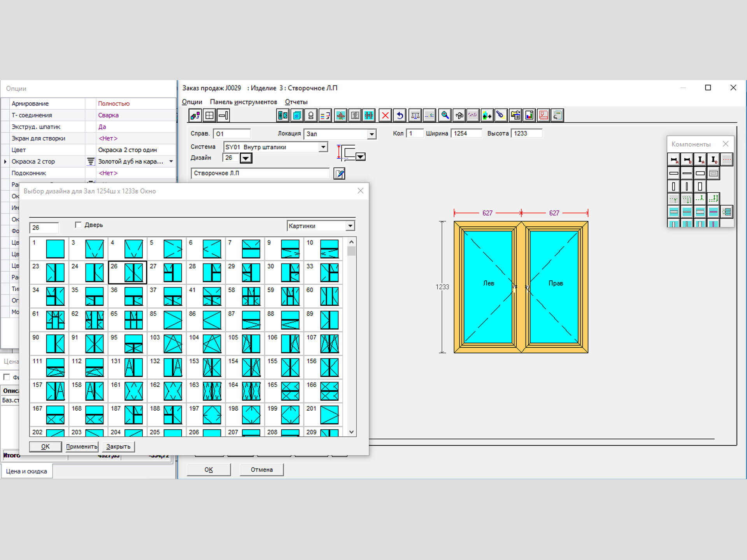Image resolution: width=747 pixels, height=560 pixels.
Task: Open the Система SY01 dropdown
Action: coord(323,147)
